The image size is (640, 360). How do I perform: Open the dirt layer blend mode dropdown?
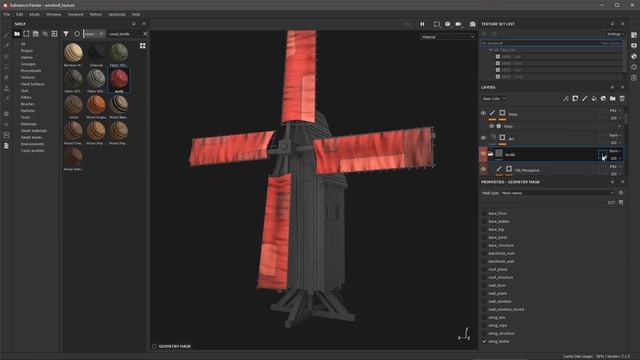coord(615,135)
